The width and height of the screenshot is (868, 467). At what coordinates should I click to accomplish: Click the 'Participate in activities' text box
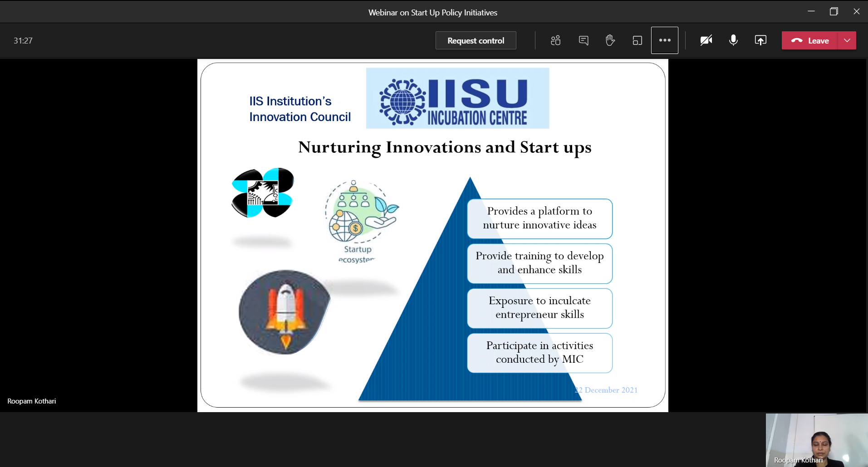(x=539, y=353)
